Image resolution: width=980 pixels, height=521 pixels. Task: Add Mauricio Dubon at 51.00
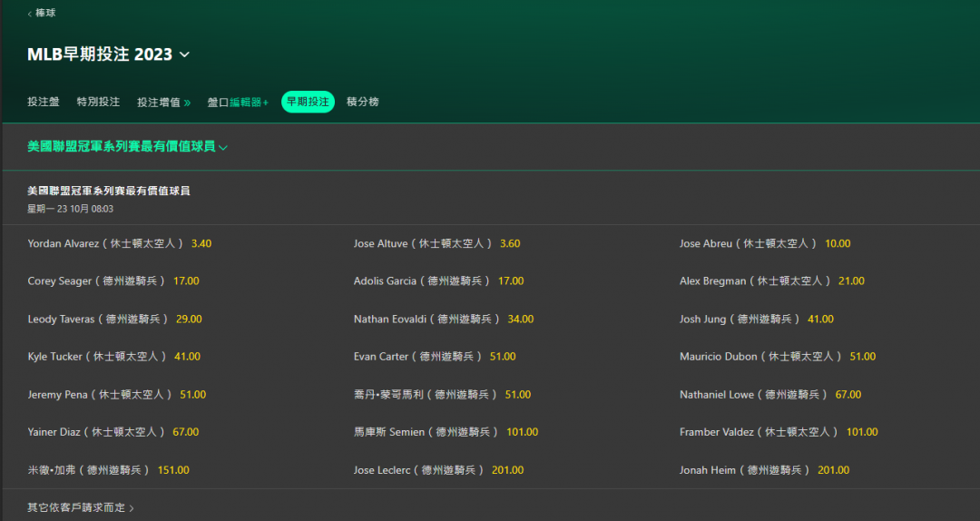click(x=778, y=357)
